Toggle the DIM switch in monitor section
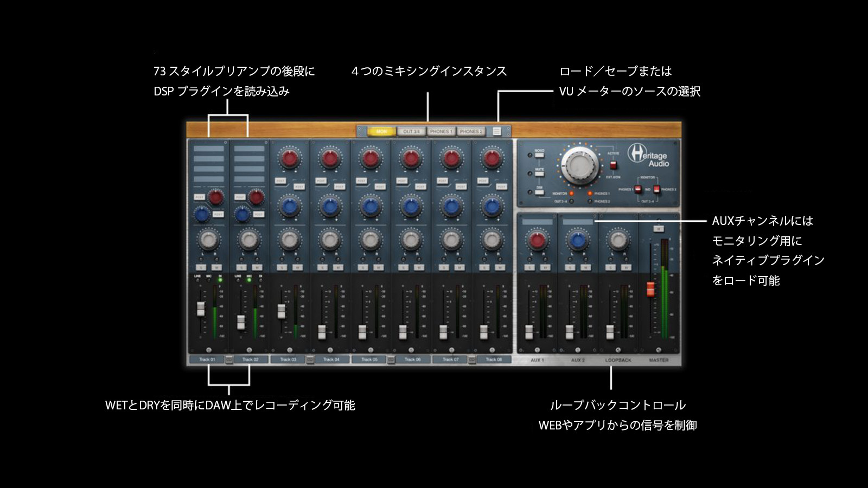Viewport: 868px width, 488px height. tap(539, 192)
